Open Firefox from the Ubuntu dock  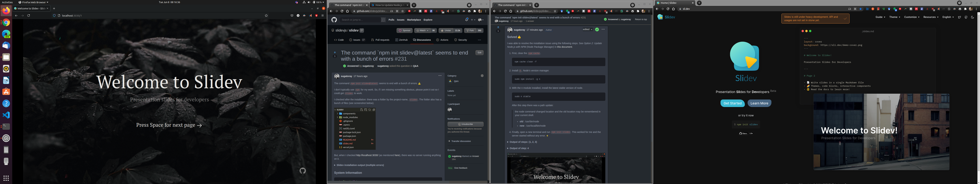click(x=6, y=11)
